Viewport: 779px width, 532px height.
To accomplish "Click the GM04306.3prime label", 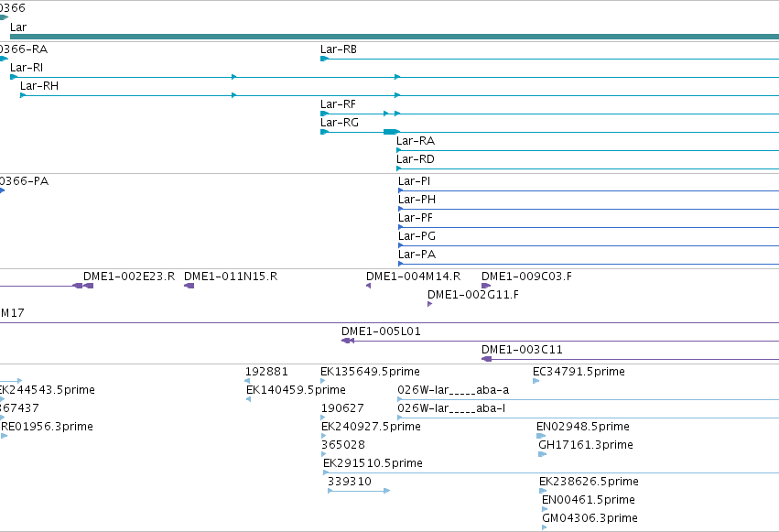I will click(590, 519).
